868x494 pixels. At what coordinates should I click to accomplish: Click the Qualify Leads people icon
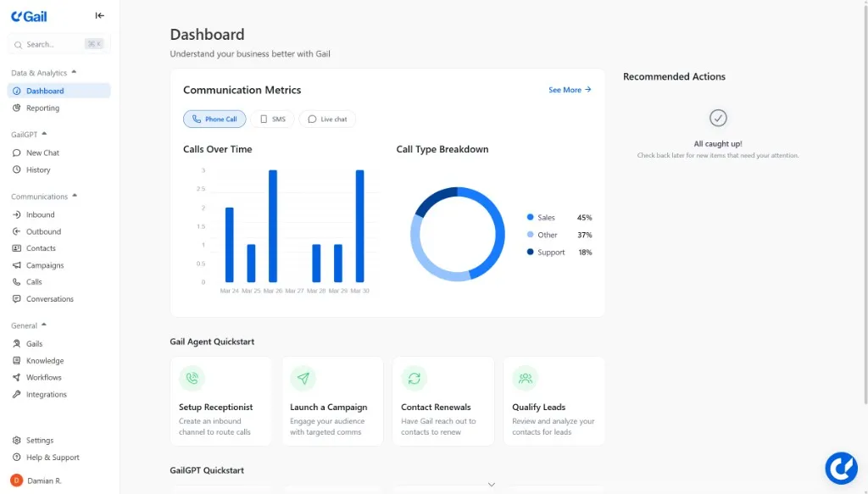pyautogui.click(x=526, y=379)
